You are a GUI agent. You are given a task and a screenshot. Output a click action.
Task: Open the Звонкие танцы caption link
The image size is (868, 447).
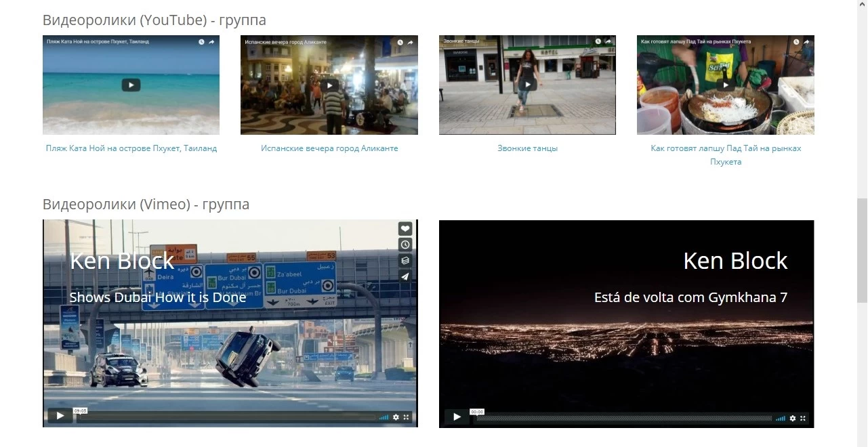pos(527,148)
